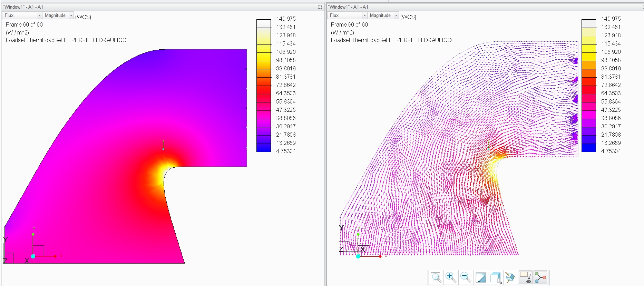644x286 pixels.
Task: Click the View Manager cube-with-axes icon
Action: click(510, 277)
